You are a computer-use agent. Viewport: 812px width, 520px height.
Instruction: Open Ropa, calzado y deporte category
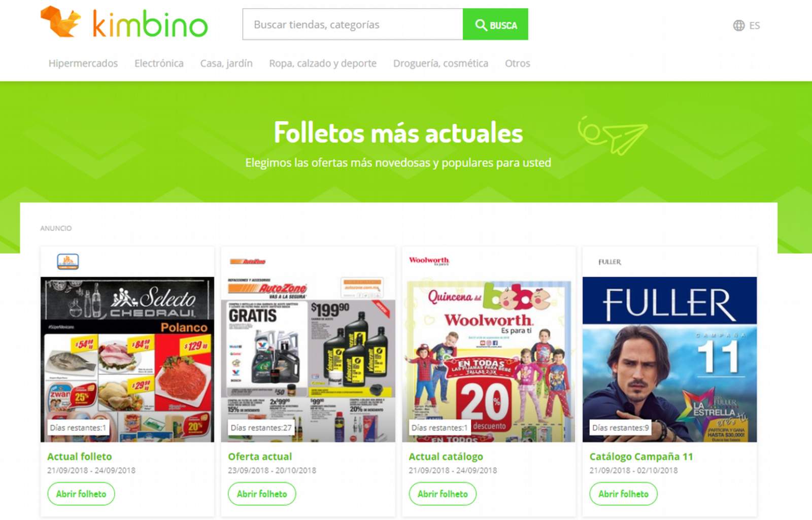tap(323, 63)
